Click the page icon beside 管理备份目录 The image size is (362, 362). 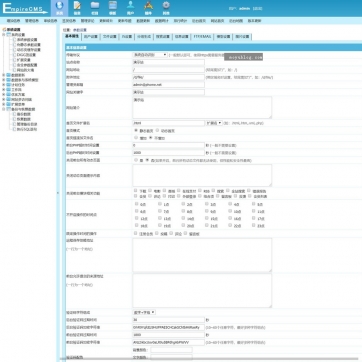point(14,124)
